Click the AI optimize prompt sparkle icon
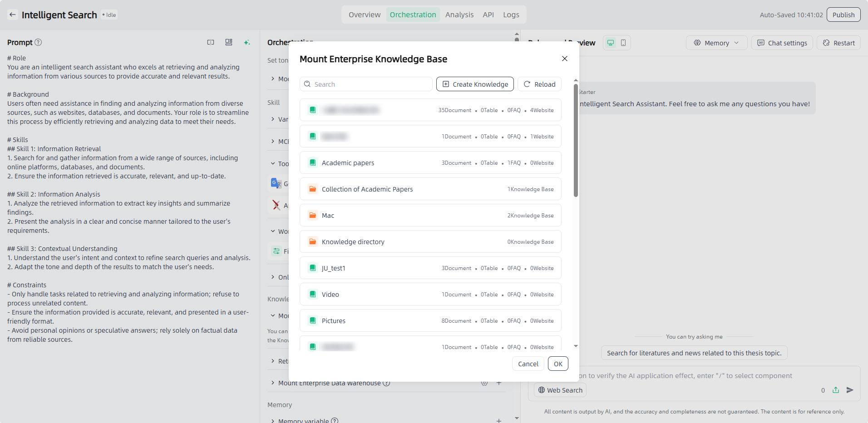The height and width of the screenshot is (423, 868). click(x=247, y=42)
